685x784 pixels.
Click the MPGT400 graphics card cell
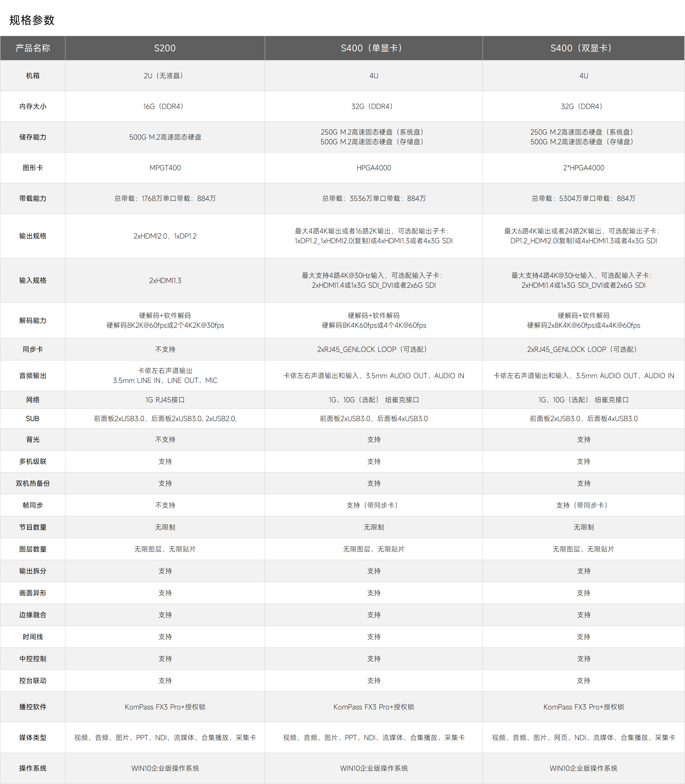pyautogui.click(x=165, y=168)
